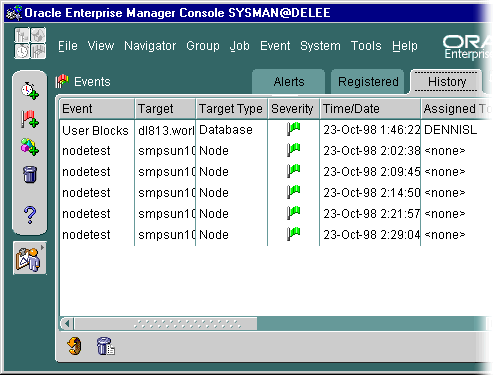Click the 23-Oct-98 2:14:50 timestamp

pos(371,193)
